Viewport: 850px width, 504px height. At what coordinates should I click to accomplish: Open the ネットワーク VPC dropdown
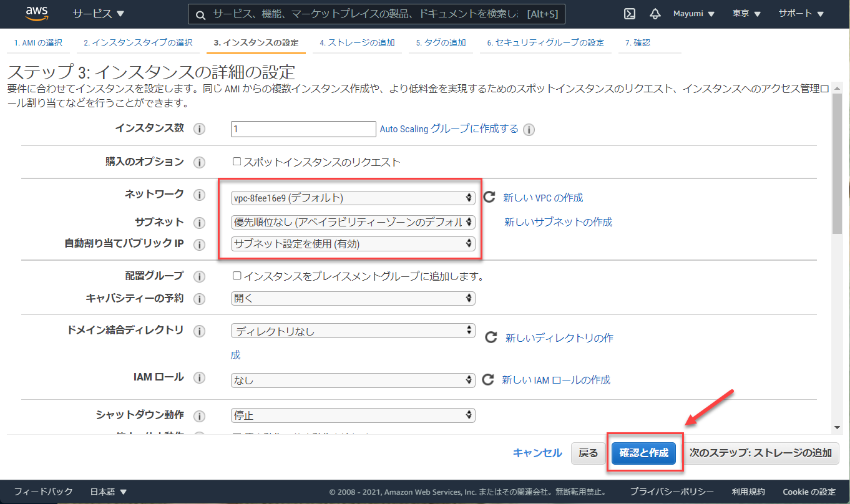(353, 198)
